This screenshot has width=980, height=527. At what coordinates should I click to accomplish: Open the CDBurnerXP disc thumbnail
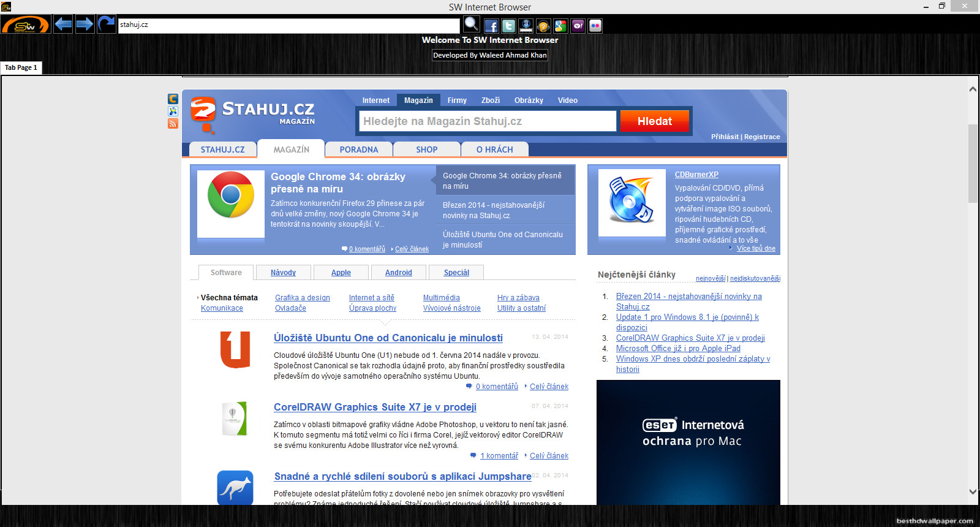click(632, 203)
